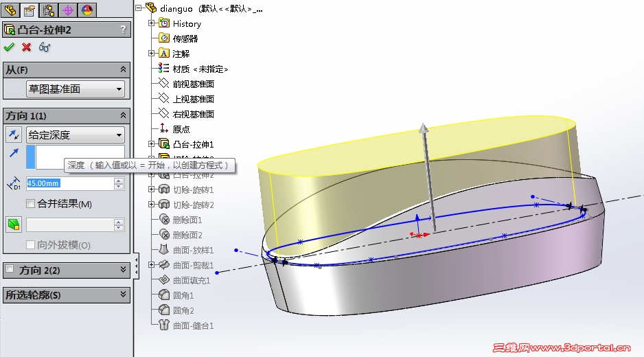
Task: Open the FeatureManager design tree tab
Action: click(10, 10)
